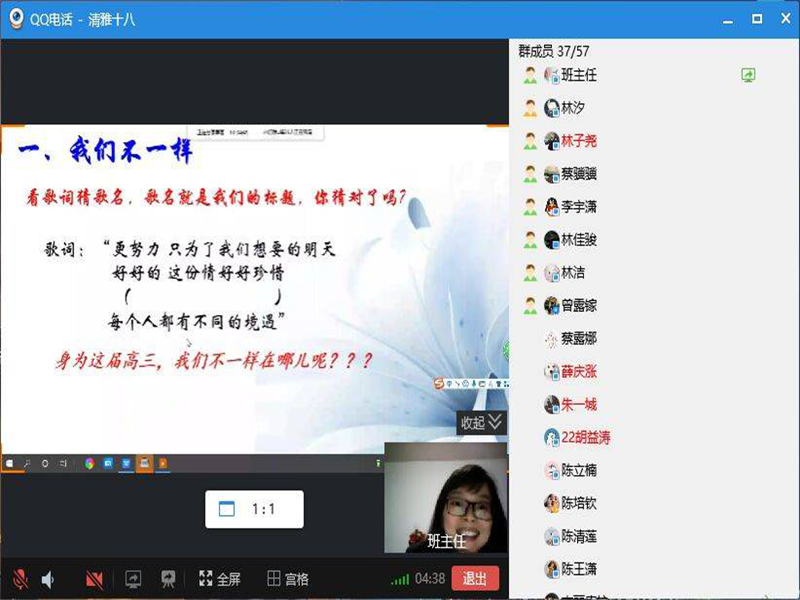Maximize the QQ电话 window

(757, 19)
